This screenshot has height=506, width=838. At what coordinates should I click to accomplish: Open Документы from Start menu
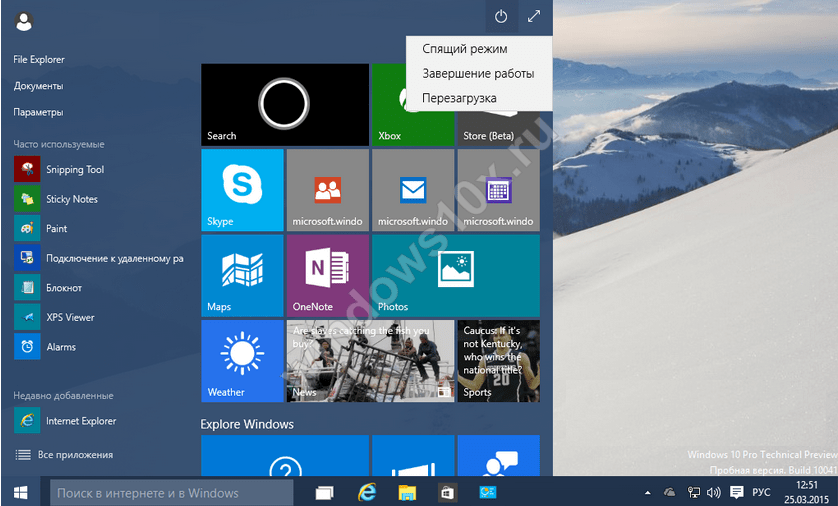pos(38,86)
